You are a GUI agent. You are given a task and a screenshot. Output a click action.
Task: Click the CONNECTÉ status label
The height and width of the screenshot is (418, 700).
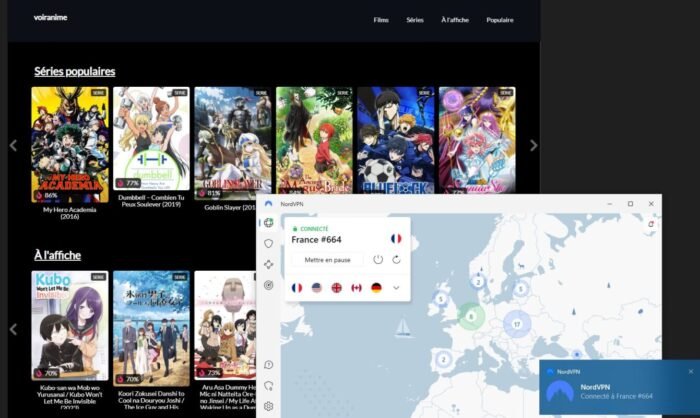[314, 229]
